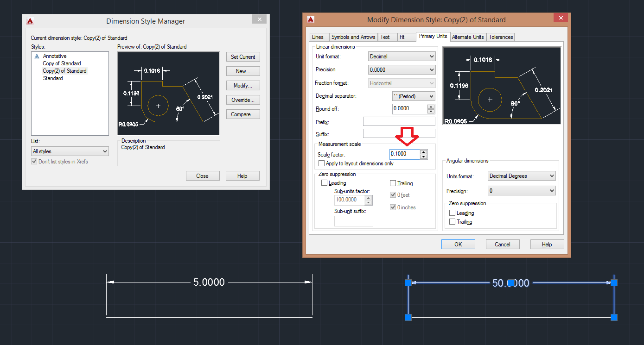Switch to the Symbols and Arrows tab
The height and width of the screenshot is (345, 644).
tap(353, 37)
